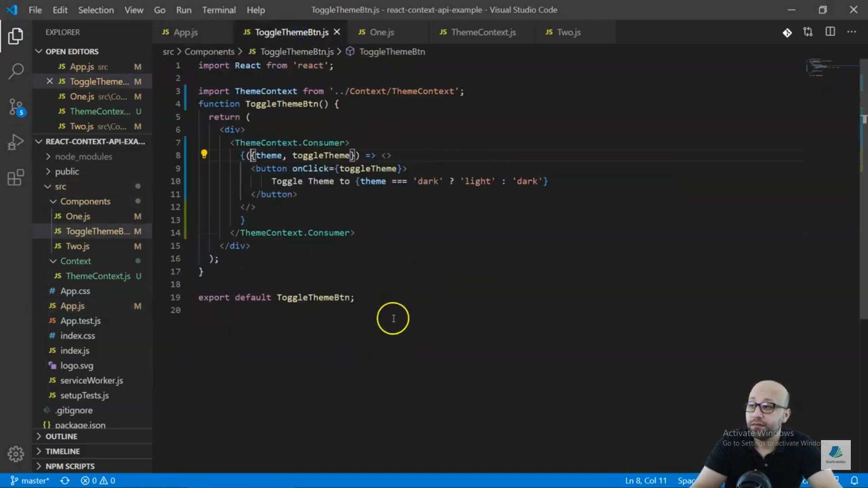Open the Go menu
The width and height of the screenshot is (868, 488).
point(160,9)
